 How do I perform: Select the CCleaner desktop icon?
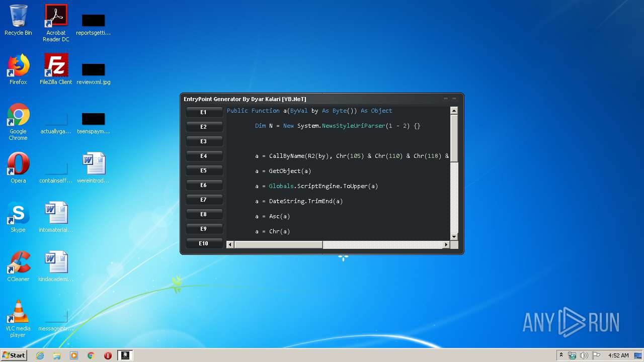point(18,266)
